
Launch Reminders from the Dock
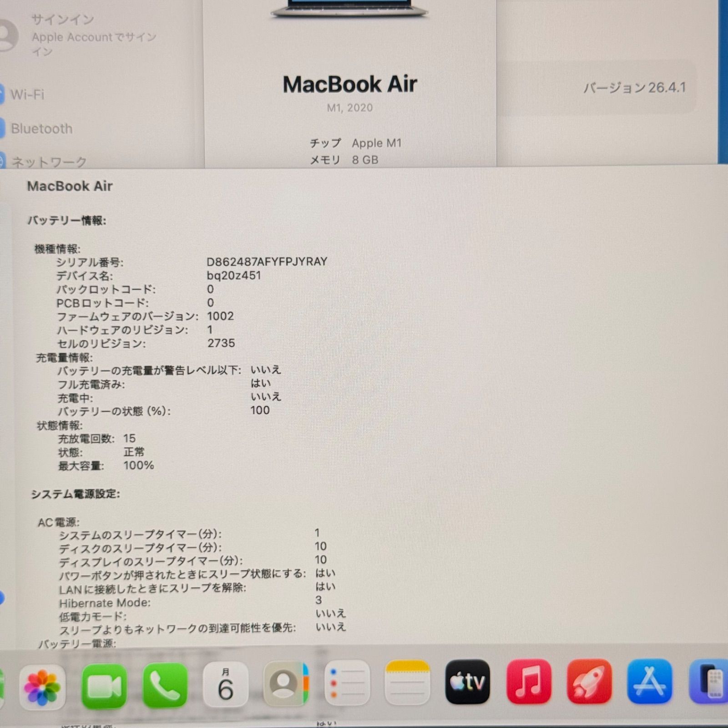[347, 683]
